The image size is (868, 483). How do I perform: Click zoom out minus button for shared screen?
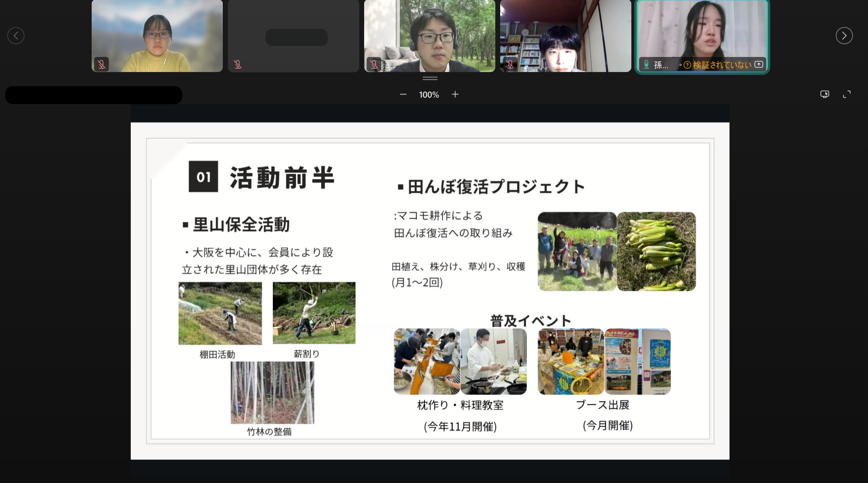point(403,94)
